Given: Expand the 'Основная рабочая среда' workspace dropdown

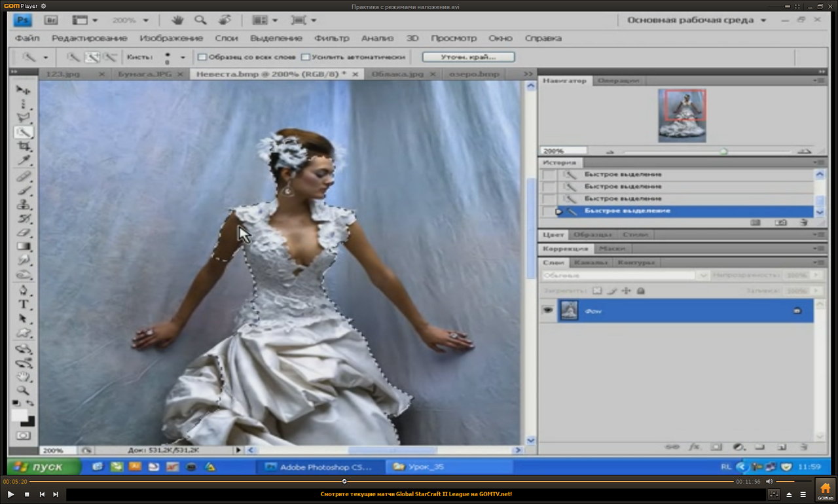Looking at the screenshot, I should (763, 20).
